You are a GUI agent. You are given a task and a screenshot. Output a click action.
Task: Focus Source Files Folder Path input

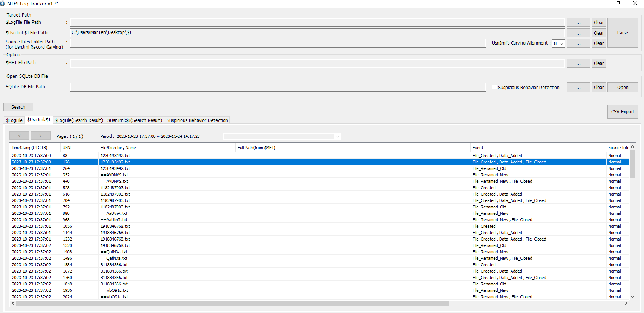278,43
